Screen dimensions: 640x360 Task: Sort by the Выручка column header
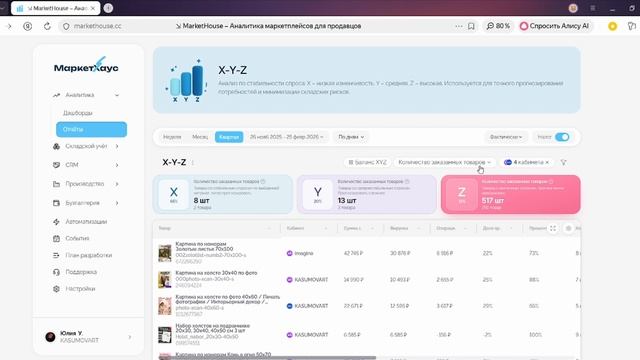coord(399,229)
